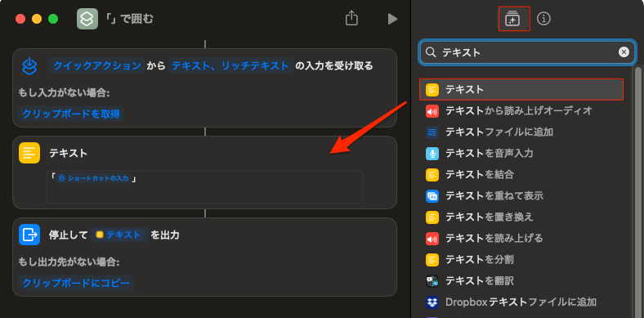Image resolution: width=644 pixels, height=318 pixels.
Task: Click yellow icon for テキストを置き換え
Action: pos(432,217)
